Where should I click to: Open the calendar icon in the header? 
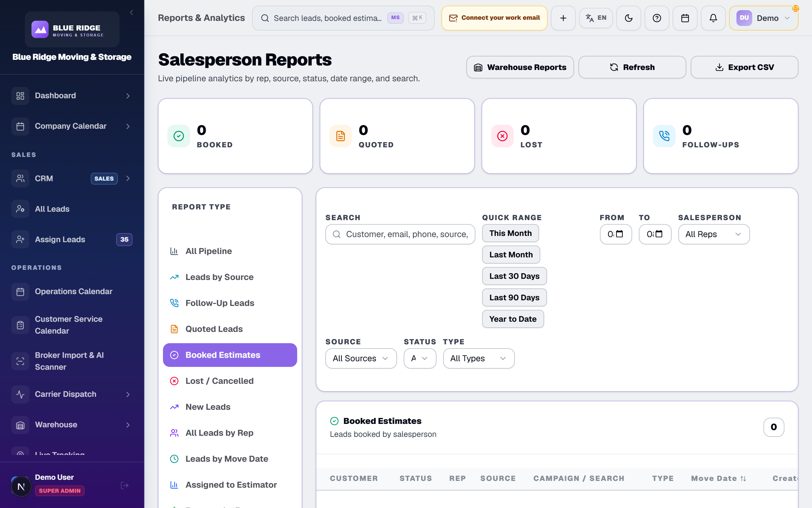pos(685,18)
